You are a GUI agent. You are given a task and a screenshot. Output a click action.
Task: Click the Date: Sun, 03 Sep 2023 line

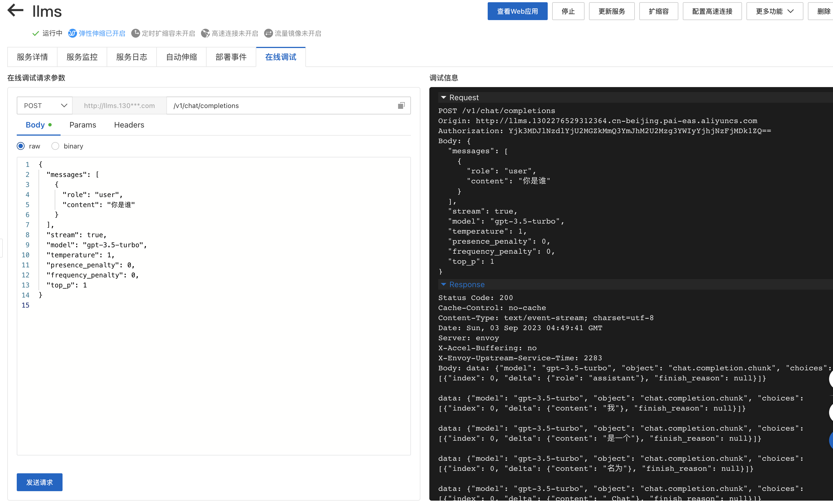520,328
